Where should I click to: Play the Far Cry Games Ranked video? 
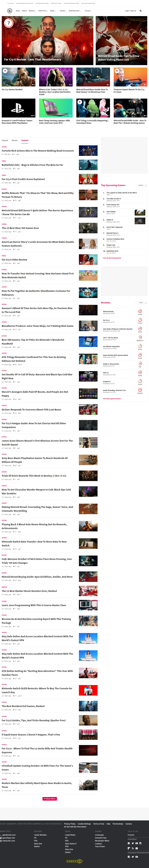tap(5, 71)
